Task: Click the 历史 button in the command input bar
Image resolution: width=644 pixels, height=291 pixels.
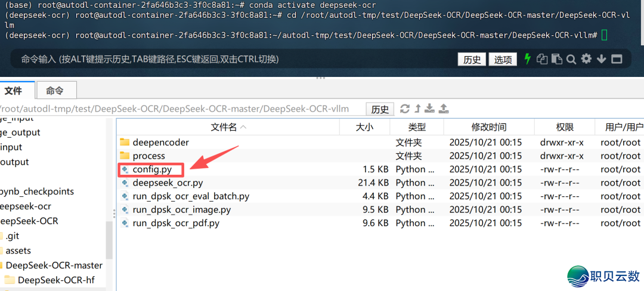Action: [472, 60]
